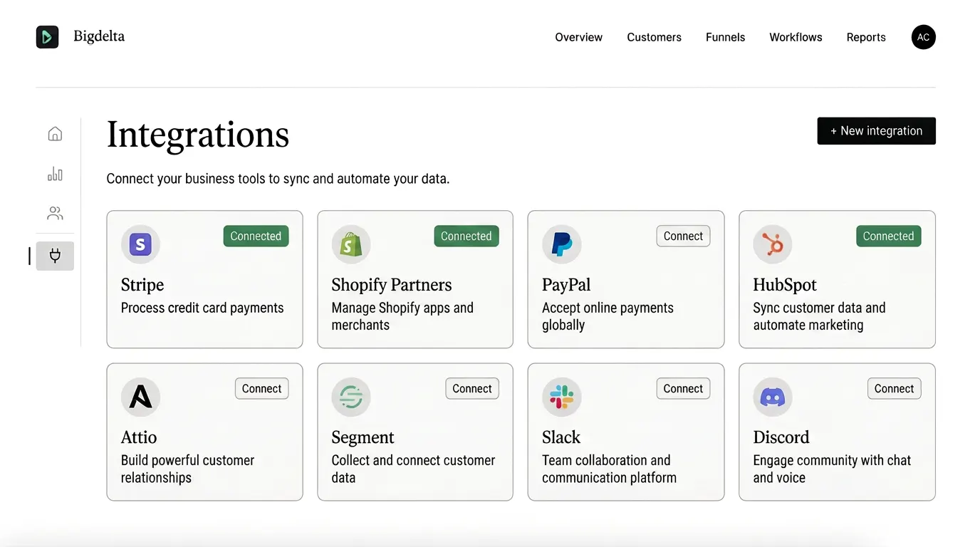Go to the Overview menu item

(x=579, y=37)
